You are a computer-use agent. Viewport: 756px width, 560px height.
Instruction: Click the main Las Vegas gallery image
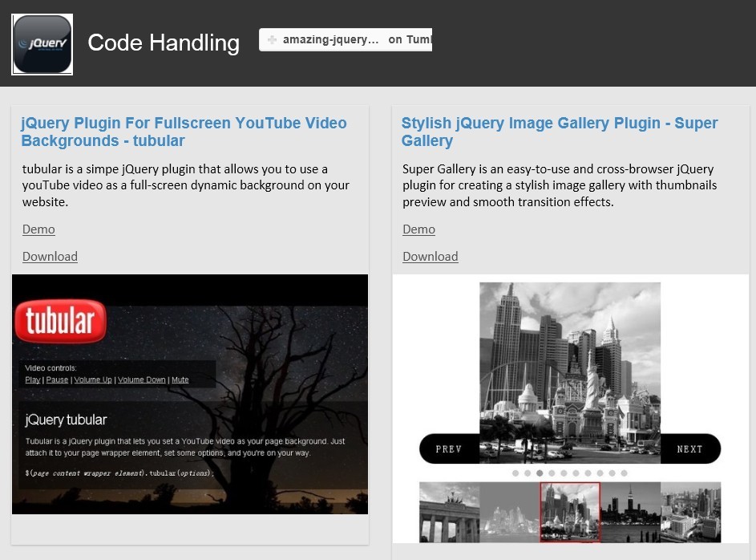(x=570, y=373)
